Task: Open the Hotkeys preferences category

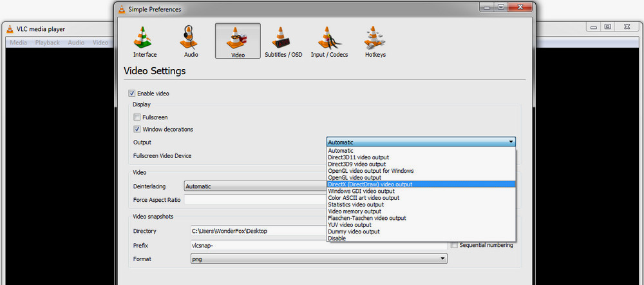Action: [x=375, y=41]
